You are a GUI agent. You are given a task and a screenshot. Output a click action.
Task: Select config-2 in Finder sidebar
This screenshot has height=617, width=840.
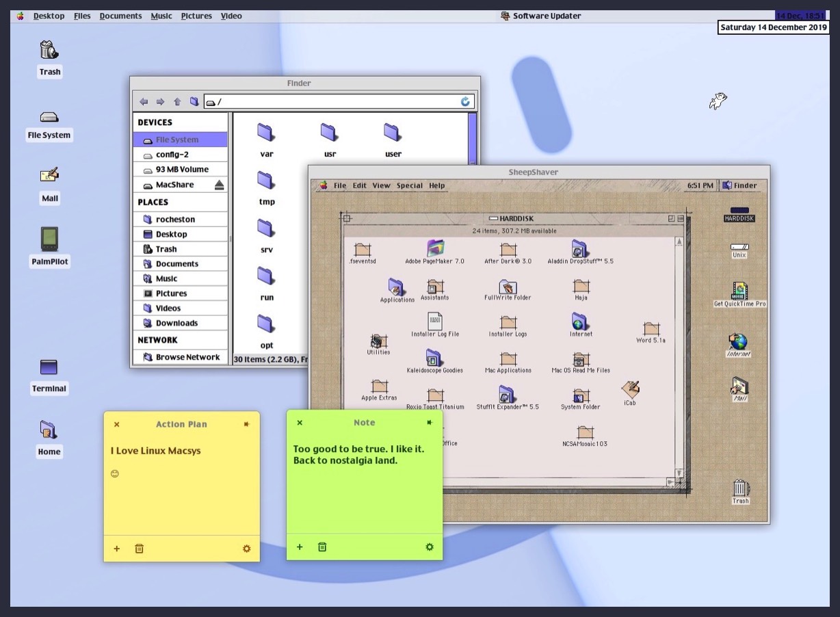(181, 155)
